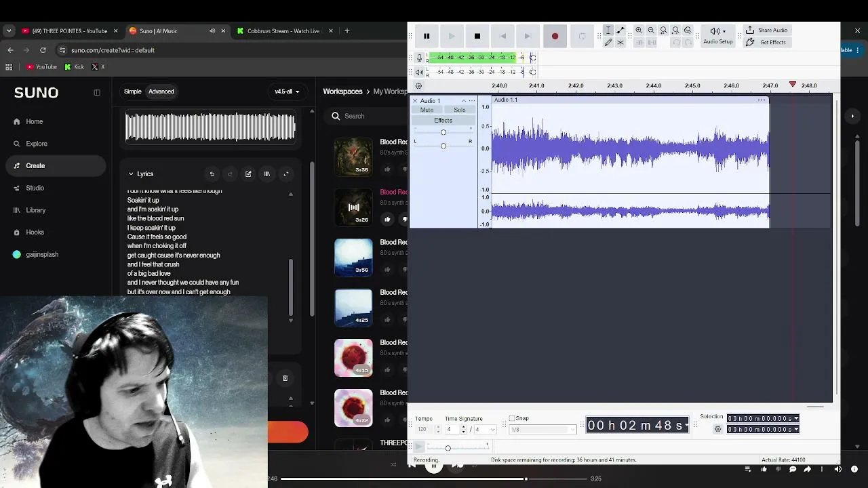Increase the time signature numerator stepper

pos(464,428)
